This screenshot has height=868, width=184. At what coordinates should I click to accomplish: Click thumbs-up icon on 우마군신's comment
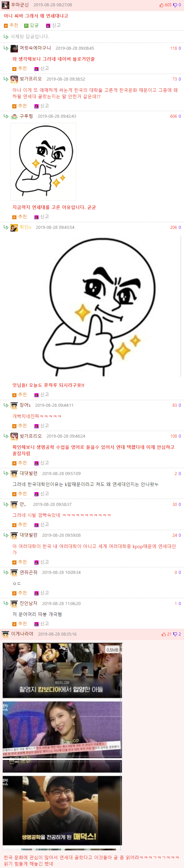click(x=162, y=5)
